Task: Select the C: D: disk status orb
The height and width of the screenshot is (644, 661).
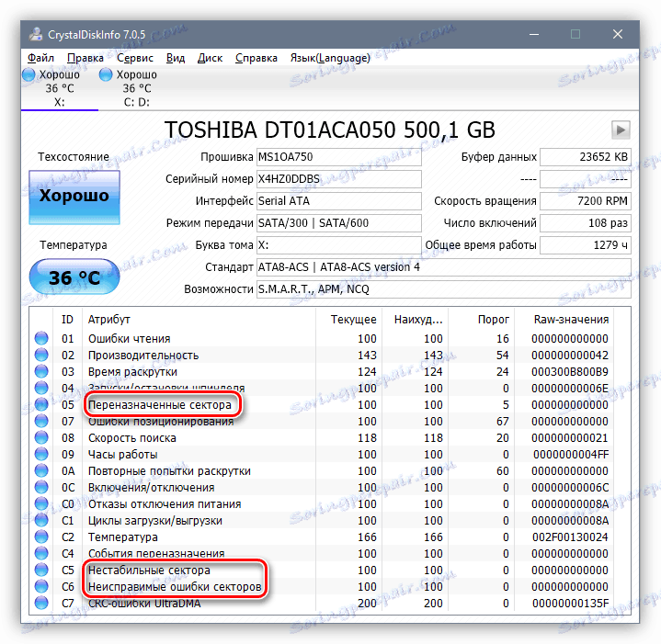Action: 106,74
